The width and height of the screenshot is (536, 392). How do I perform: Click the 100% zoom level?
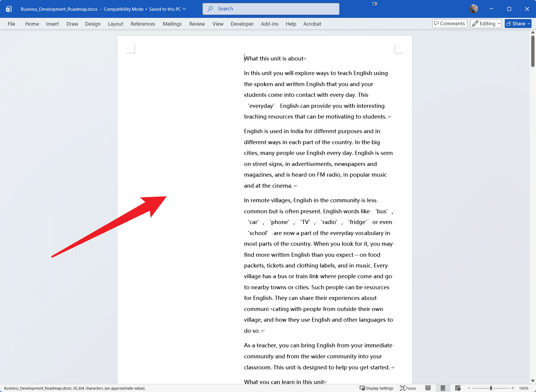[x=523, y=388]
